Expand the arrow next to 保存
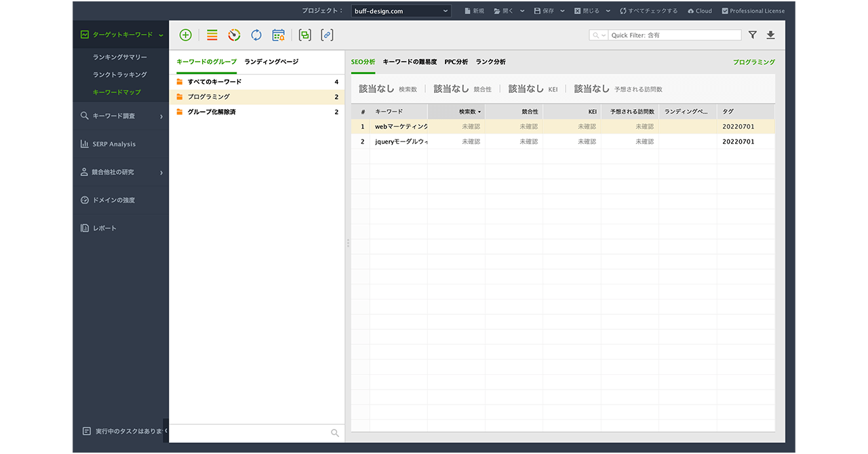The width and height of the screenshot is (868, 454). coord(563,11)
